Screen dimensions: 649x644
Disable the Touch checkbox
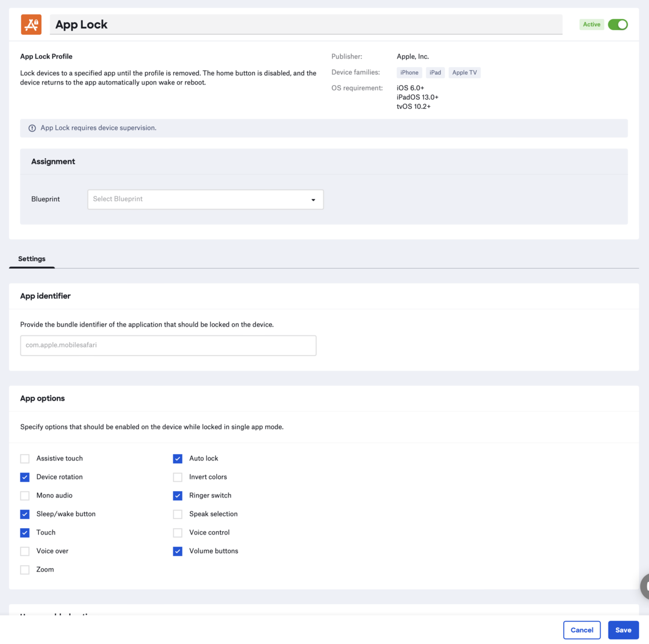[x=25, y=533]
